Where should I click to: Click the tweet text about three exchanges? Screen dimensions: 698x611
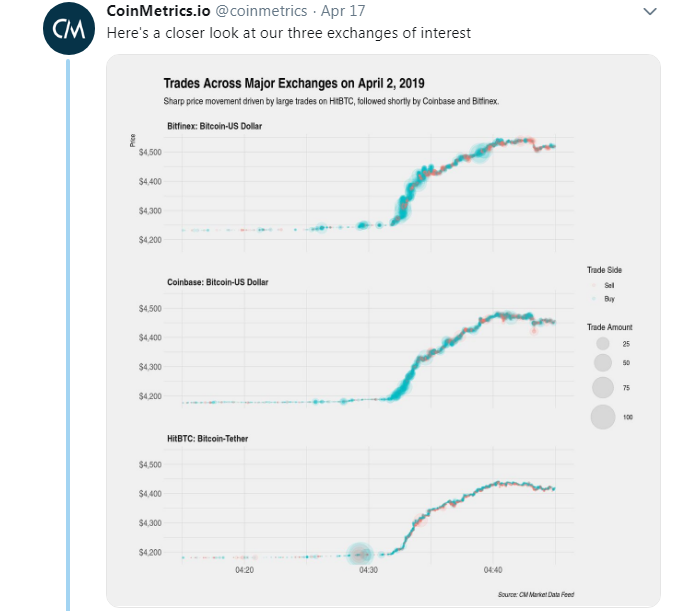pos(288,32)
